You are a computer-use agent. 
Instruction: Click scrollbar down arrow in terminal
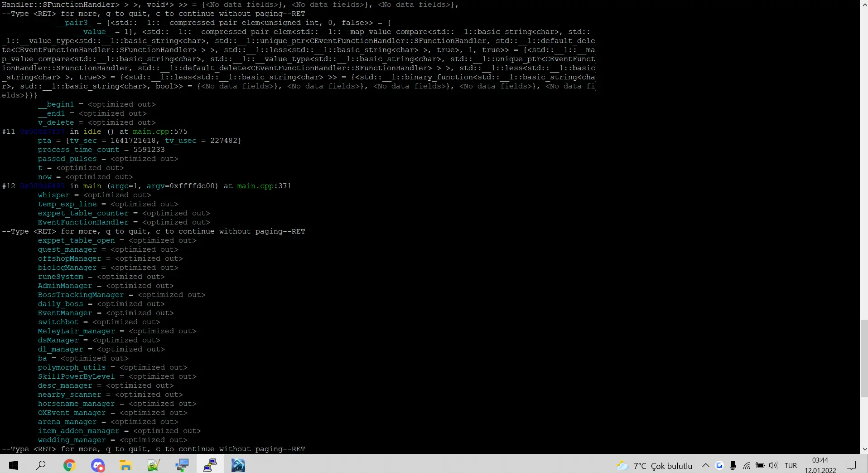point(864,449)
